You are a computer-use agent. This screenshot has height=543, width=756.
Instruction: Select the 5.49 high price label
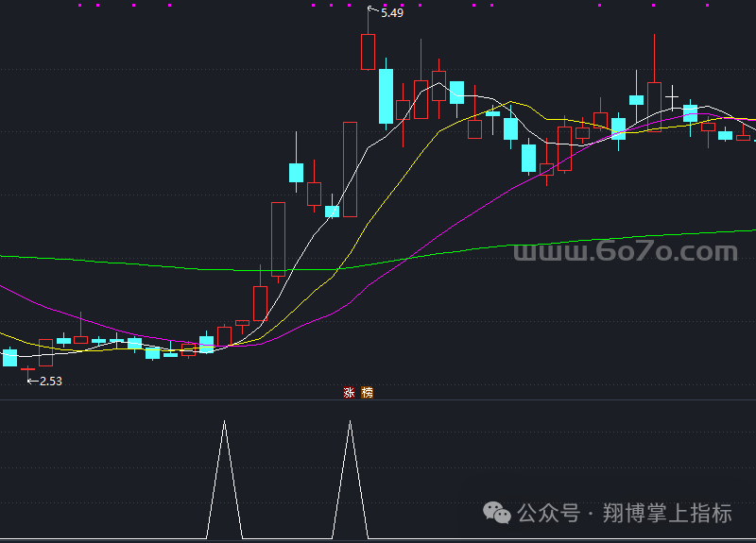tap(392, 12)
